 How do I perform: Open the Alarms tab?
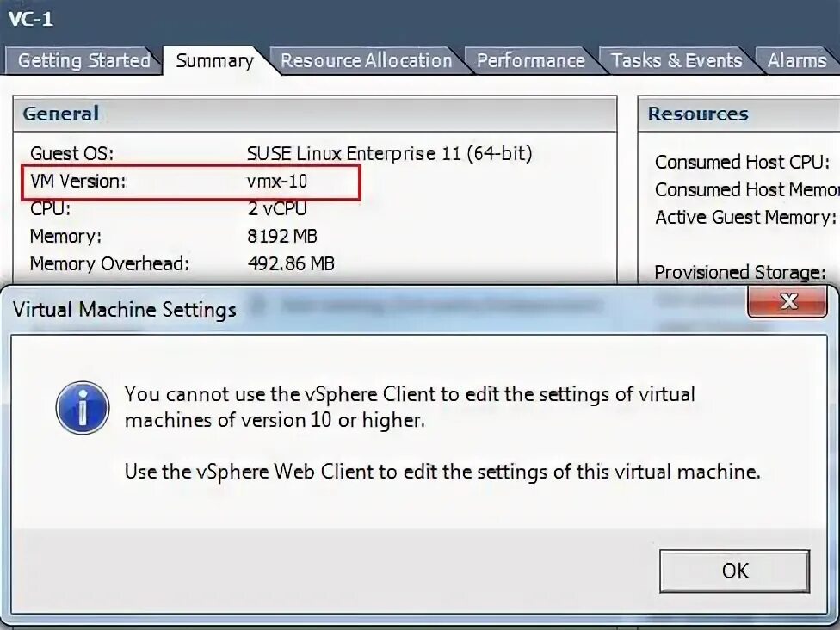click(797, 60)
